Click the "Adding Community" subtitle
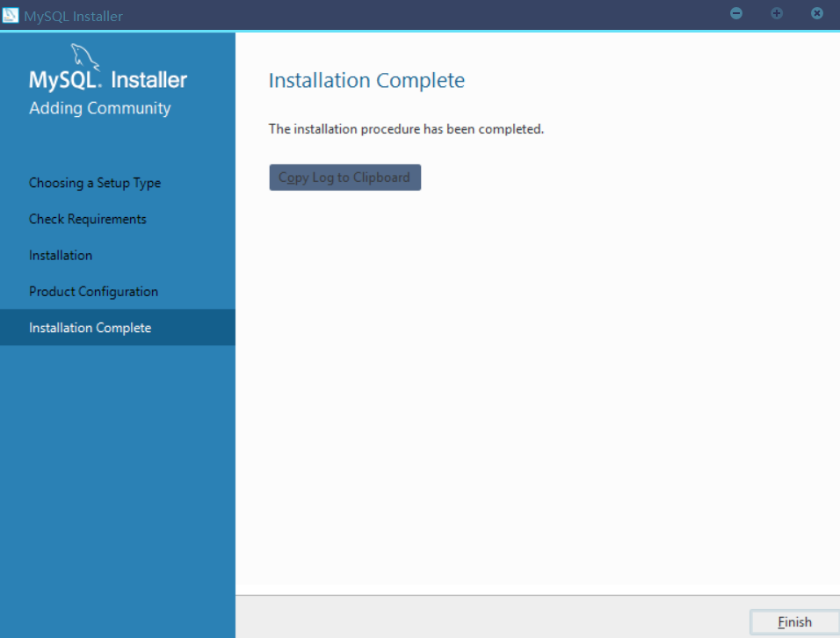This screenshot has width=840, height=638. (99, 108)
